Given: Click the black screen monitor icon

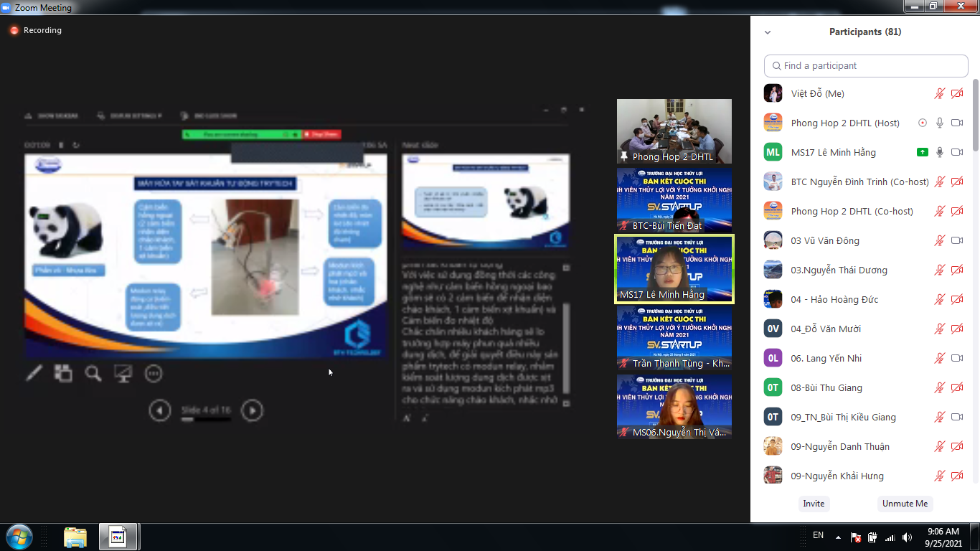Looking at the screenshot, I should pyautogui.click(x=123, y=373).
